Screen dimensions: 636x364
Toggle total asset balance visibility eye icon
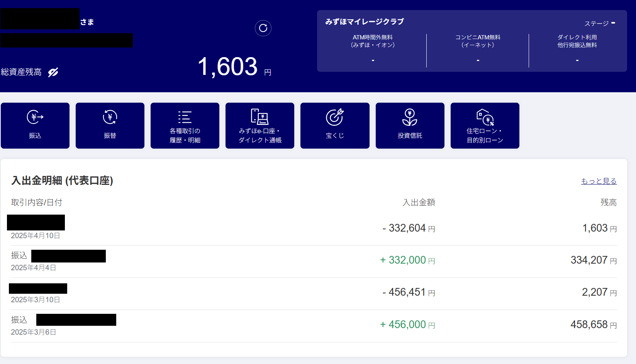point(53,72)
